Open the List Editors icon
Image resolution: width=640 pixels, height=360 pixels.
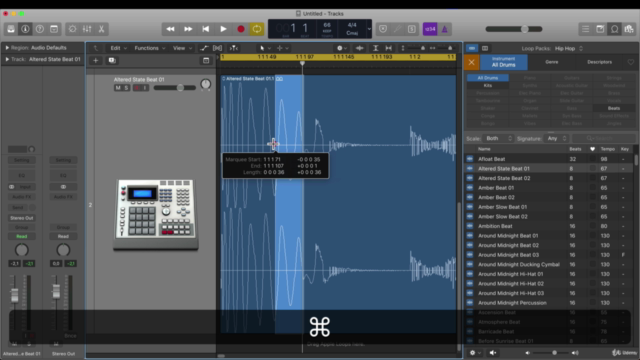[585, 29]
